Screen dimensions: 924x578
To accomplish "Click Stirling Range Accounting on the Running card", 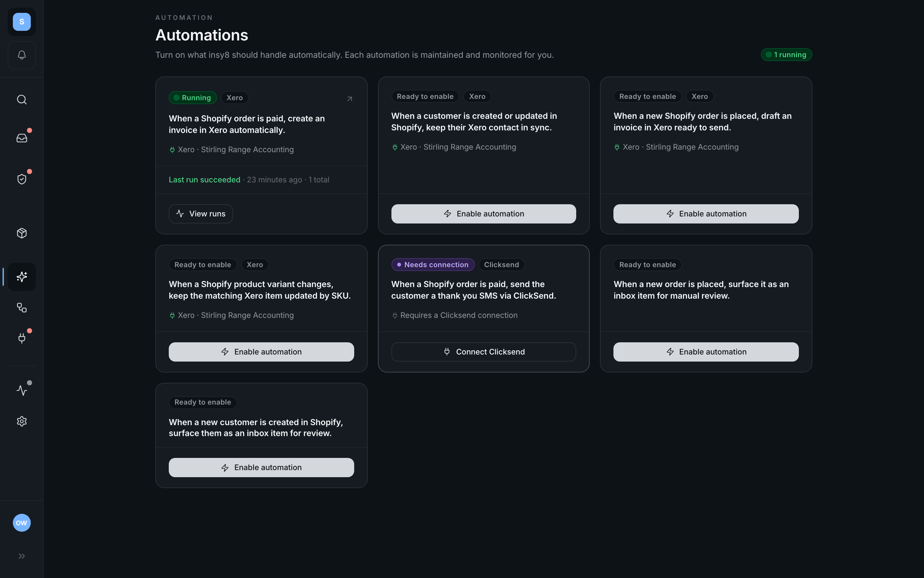I will tap(247, 149).
